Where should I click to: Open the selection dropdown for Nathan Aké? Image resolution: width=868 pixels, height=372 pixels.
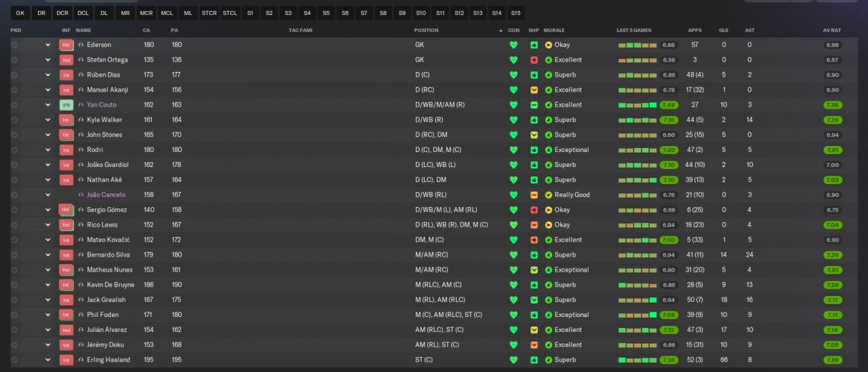(48, 180)
